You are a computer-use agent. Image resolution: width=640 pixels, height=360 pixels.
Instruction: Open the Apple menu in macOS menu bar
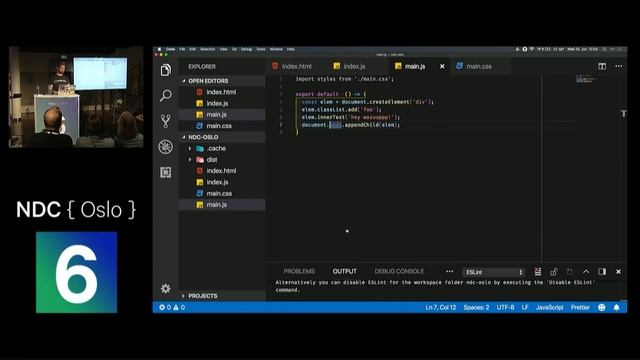(x=159, y=49)
